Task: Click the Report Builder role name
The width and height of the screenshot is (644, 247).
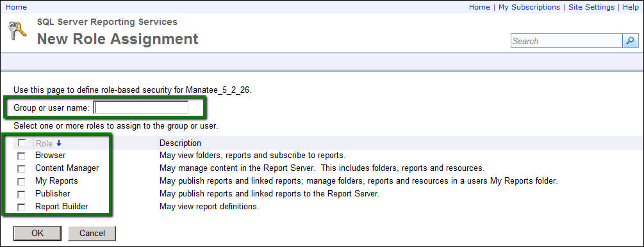Action: tap(62, 207)
